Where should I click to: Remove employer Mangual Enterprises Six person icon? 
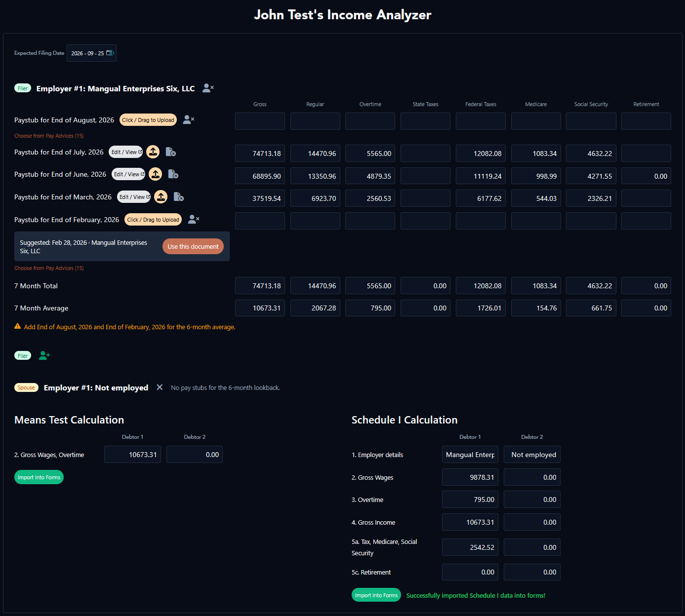pyautogui.click(x=208, y=88)
